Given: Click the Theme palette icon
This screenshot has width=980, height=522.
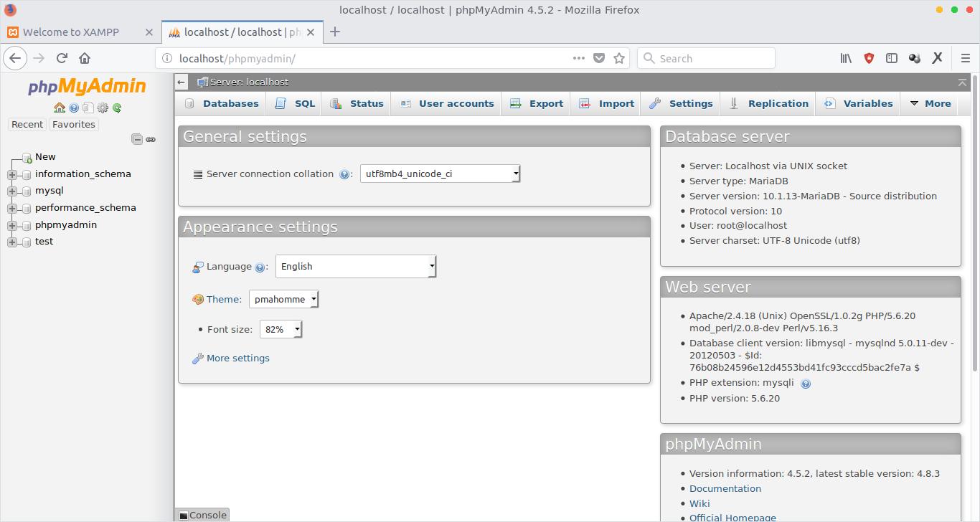Looking at the screenshot, I should tap(198, 300).
